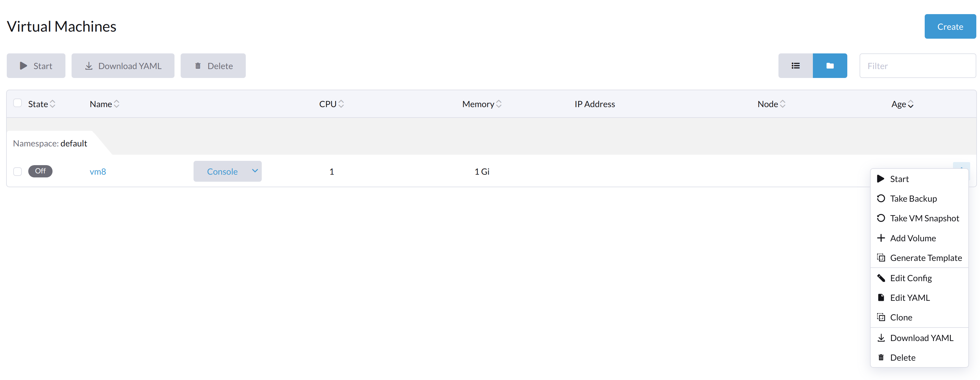The height and width of the screenshot is (380, 980).
Task: Toggle the select-all header checkbox
Action: pos(18,103)
